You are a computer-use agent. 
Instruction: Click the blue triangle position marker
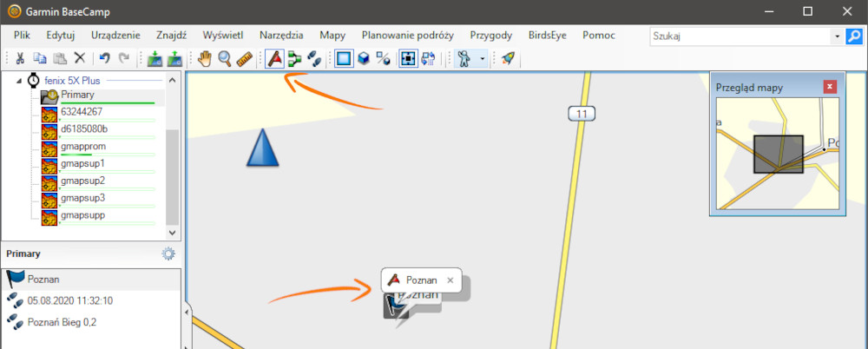pyautogui.click(x=262, y=148)
